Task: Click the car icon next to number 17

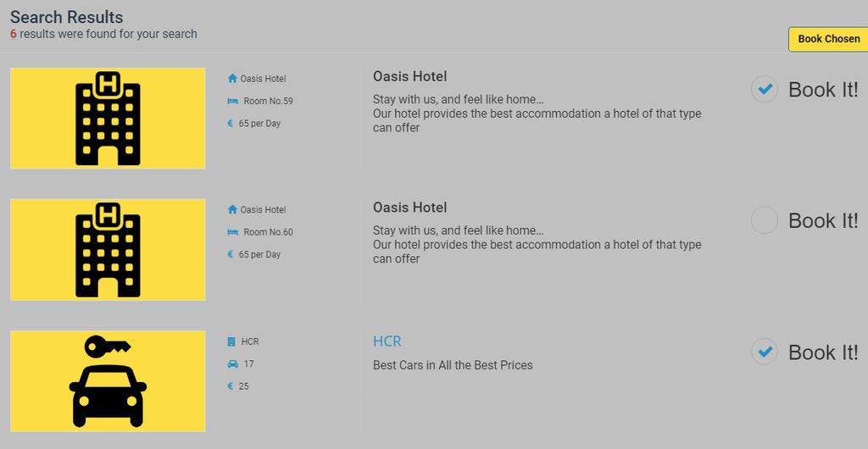Action: (x=232, y=363)
